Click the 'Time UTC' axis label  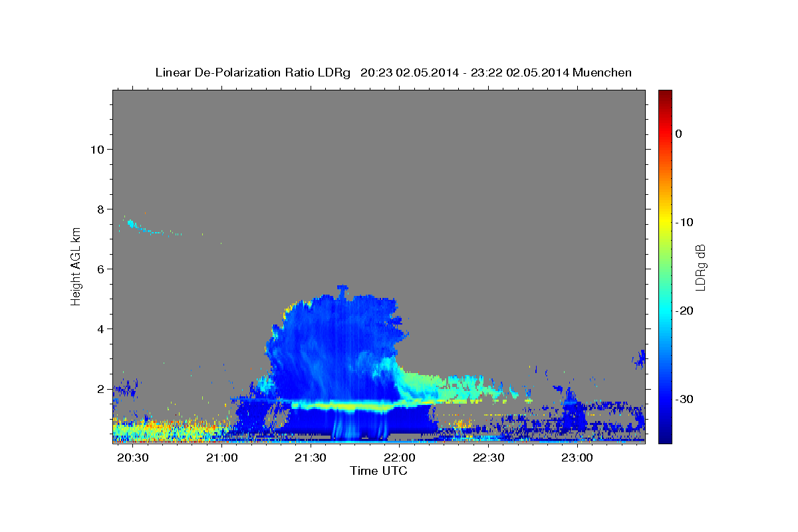[x=378, y=471]
